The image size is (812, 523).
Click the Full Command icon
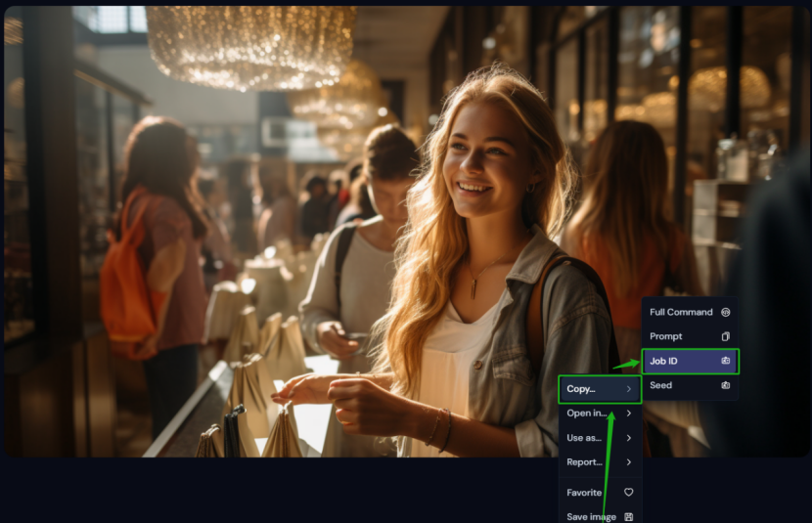(726, 312)
